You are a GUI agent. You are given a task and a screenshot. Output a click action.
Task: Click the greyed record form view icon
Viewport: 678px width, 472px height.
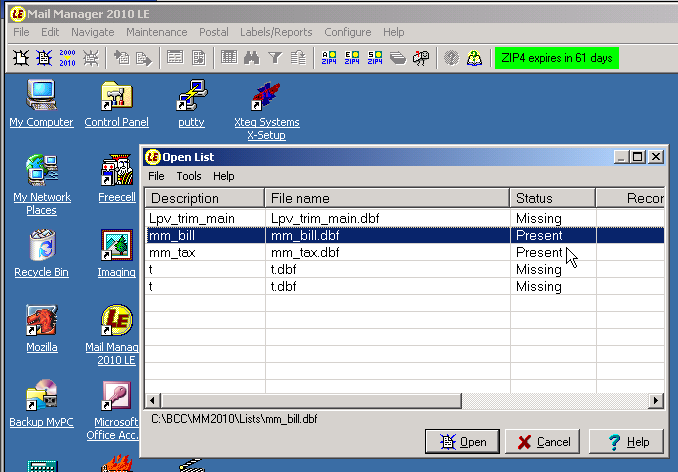[175, 58]
